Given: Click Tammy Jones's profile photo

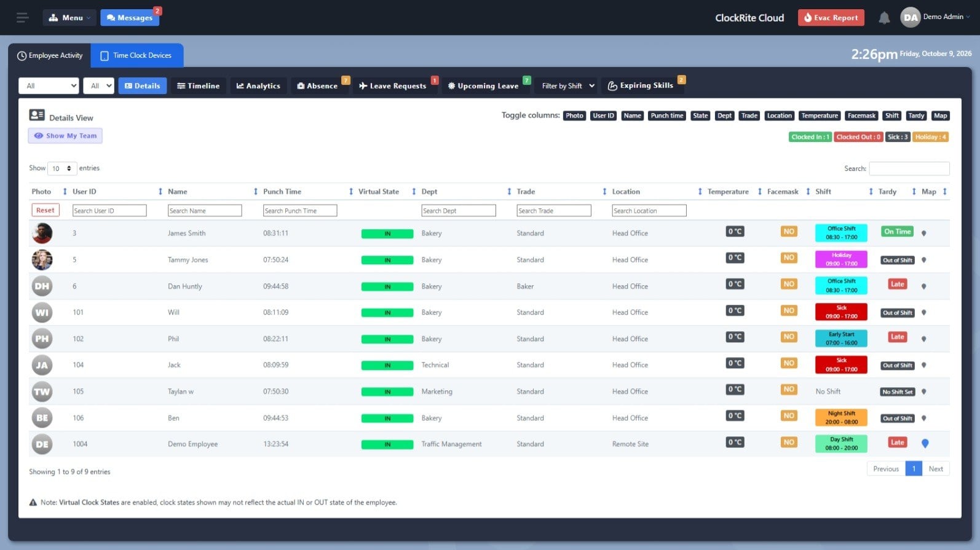Looking at the screenshot, I should click(42, 259).
